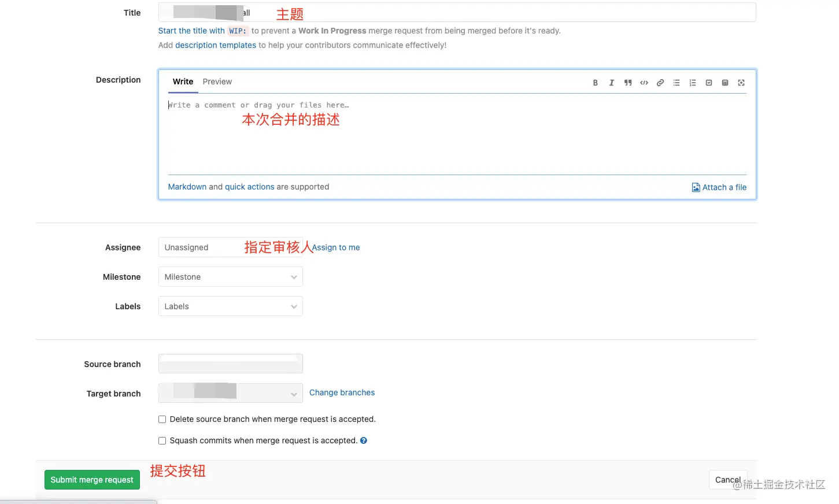This screenshot has height=504, width=839.
Task: Insert a table into the description
Action: tap(725, 83)
